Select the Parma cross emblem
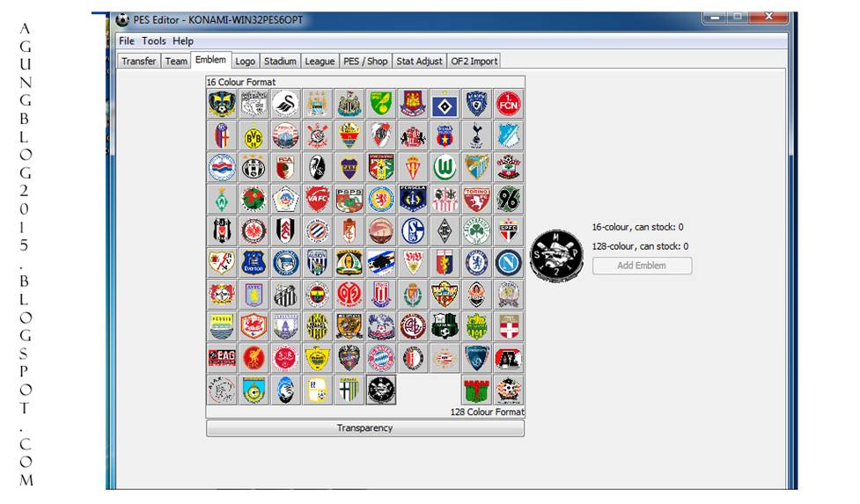Screen dimensions: 860x504 point(349,390)
